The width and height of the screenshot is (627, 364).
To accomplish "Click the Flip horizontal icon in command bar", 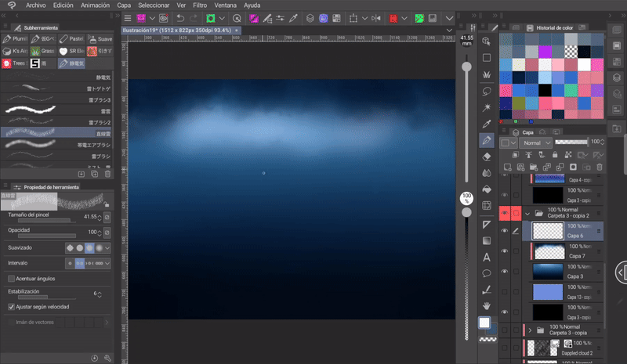I will (376, 18).
